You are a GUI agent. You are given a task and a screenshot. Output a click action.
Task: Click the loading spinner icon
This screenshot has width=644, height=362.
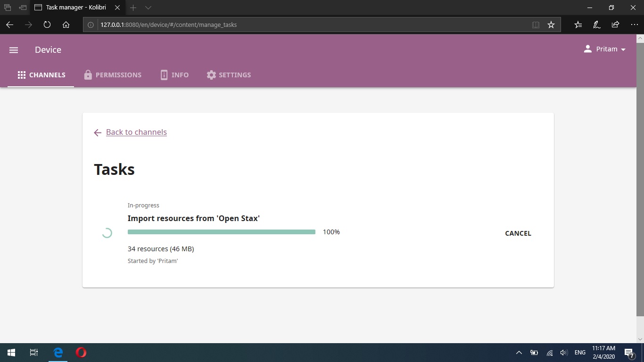[x=107, y=233]
